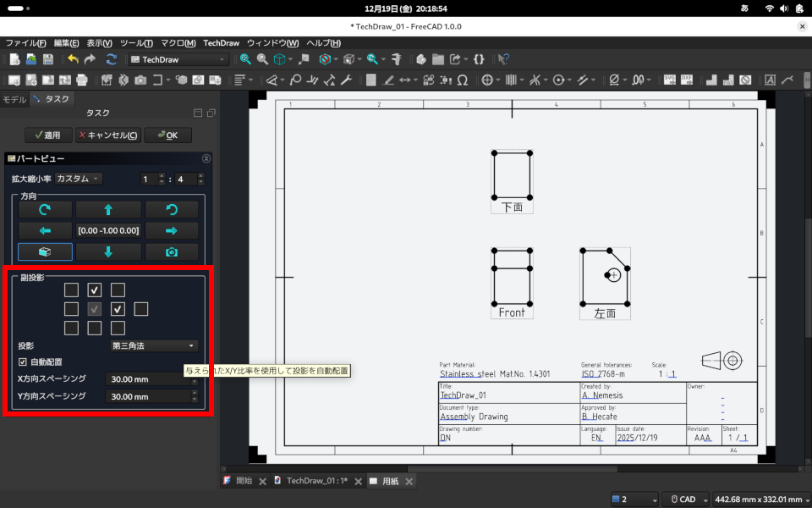
Task: Click the wrench repair dimension icon
Action: (x=347, y=80)
